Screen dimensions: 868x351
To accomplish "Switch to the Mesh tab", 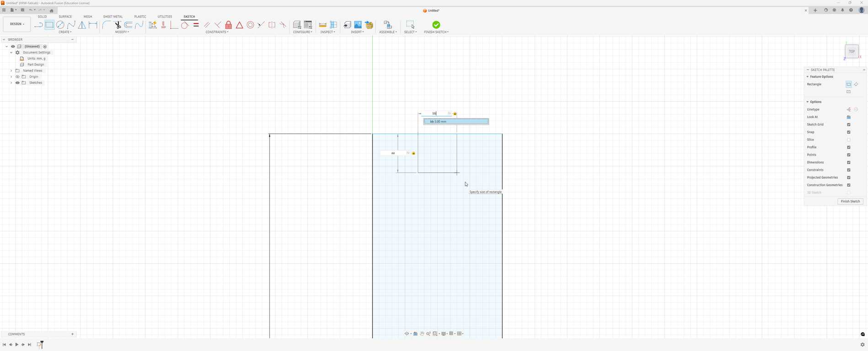I will tap(88, 16).
